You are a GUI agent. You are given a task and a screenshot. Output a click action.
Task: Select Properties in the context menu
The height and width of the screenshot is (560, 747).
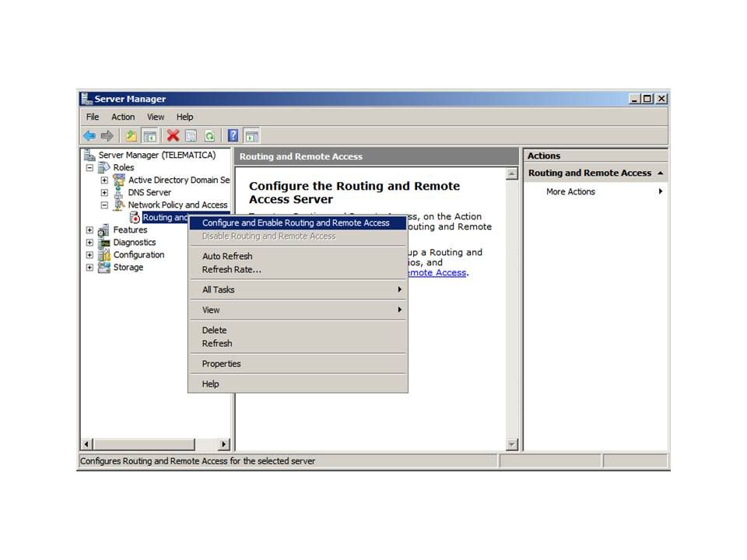pos(222,364)
